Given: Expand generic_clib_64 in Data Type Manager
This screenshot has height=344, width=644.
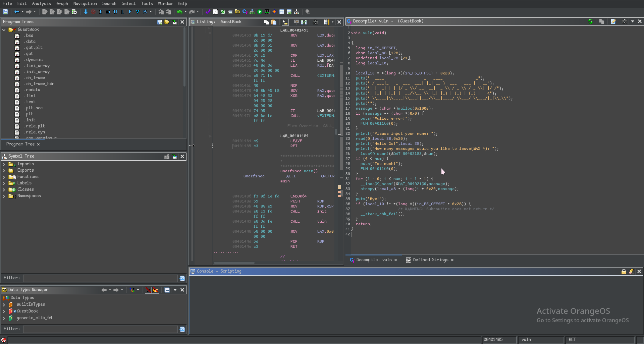Looking at the screenshot, I should [4, 318].
